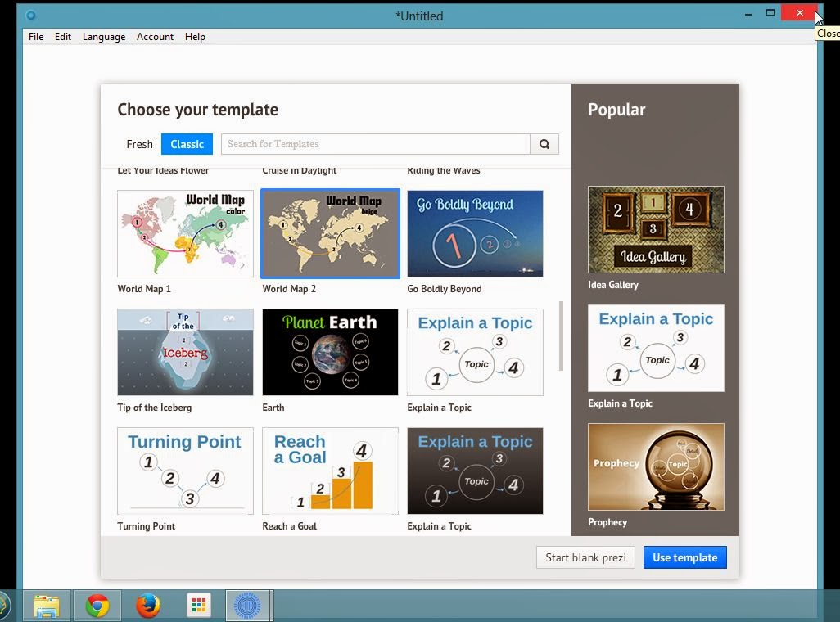Select the Idea Gallery thumbnail under Popular
Screen dimensions: 840x622
click(x=657, y=230)
